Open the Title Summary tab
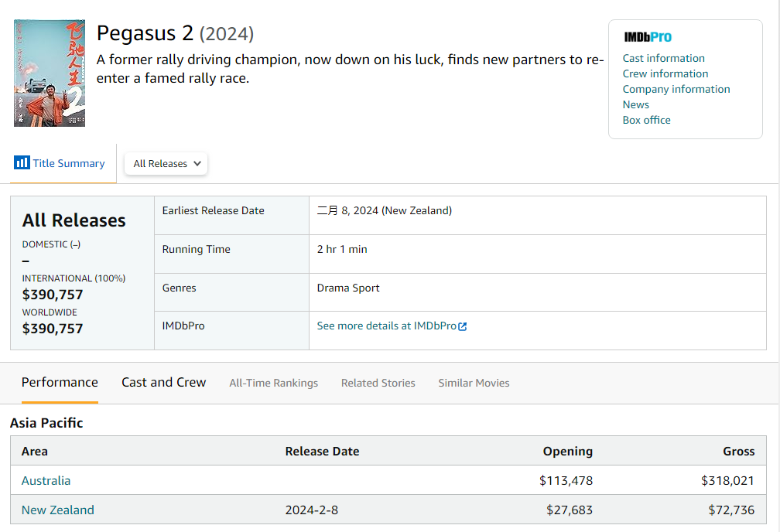The image size is (780, 532). point(68,163)
